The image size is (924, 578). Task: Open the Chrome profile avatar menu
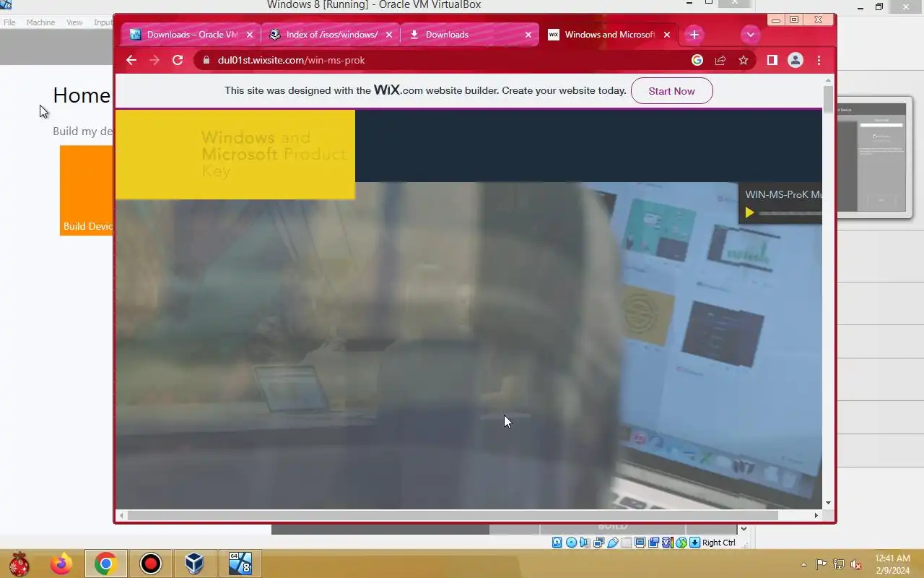click(x=796, y=61)
